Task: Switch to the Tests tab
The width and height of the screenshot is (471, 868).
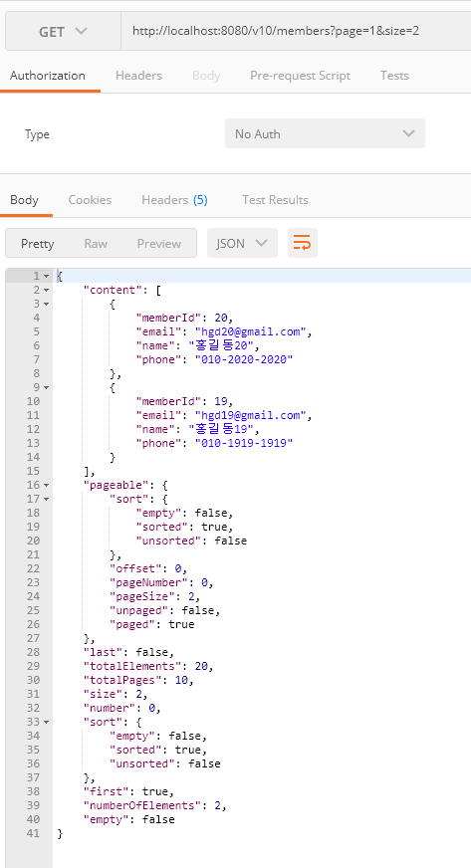Action: point(394,76)
